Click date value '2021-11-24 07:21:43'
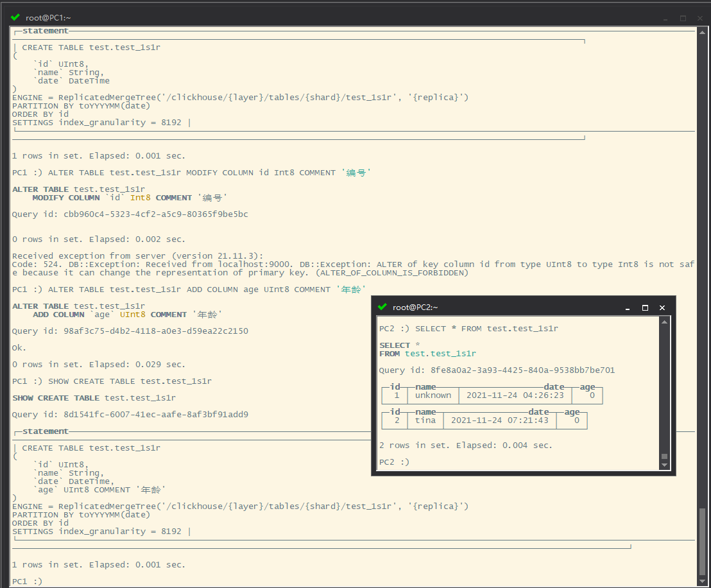This screenshot has height=588, width=711. 500,420
